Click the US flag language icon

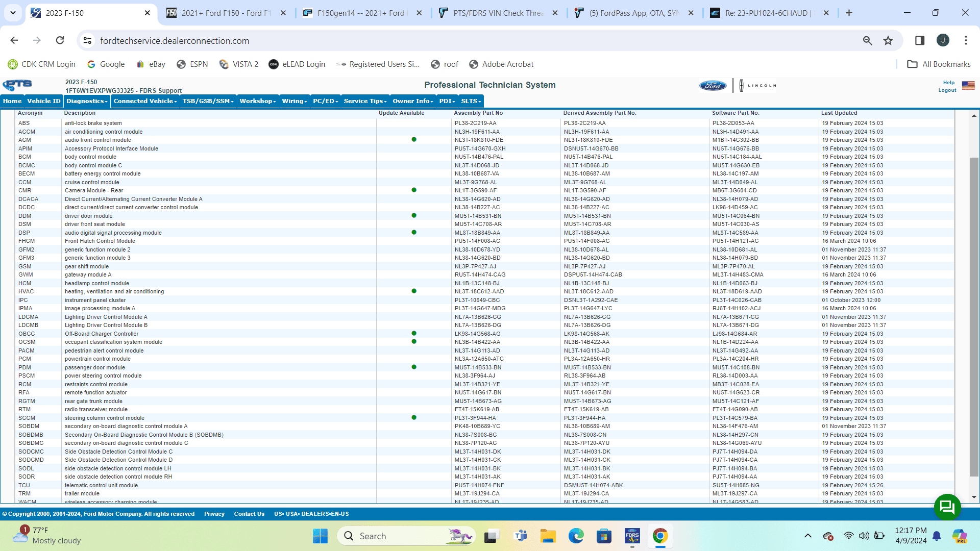click(x=968, y=86)
